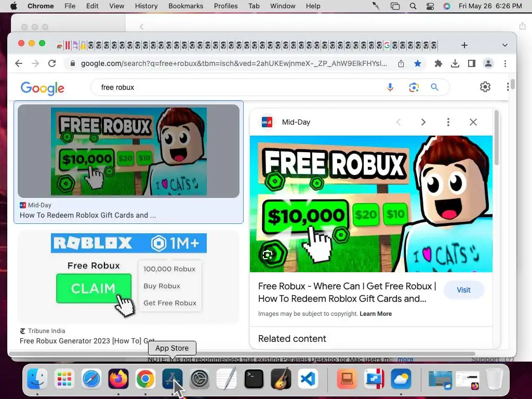Open Spotlight search in the menu bar

tap(413, 6)
